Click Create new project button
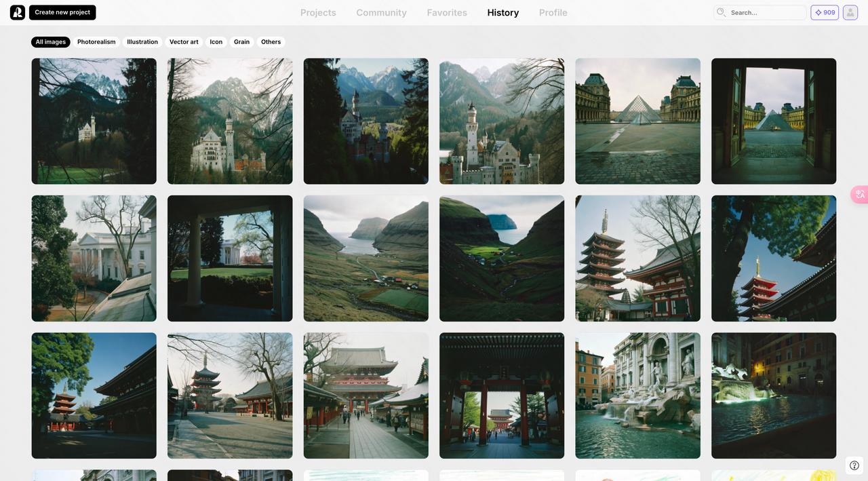This screenshot has height=481, width=868. (x=62, y=12)
